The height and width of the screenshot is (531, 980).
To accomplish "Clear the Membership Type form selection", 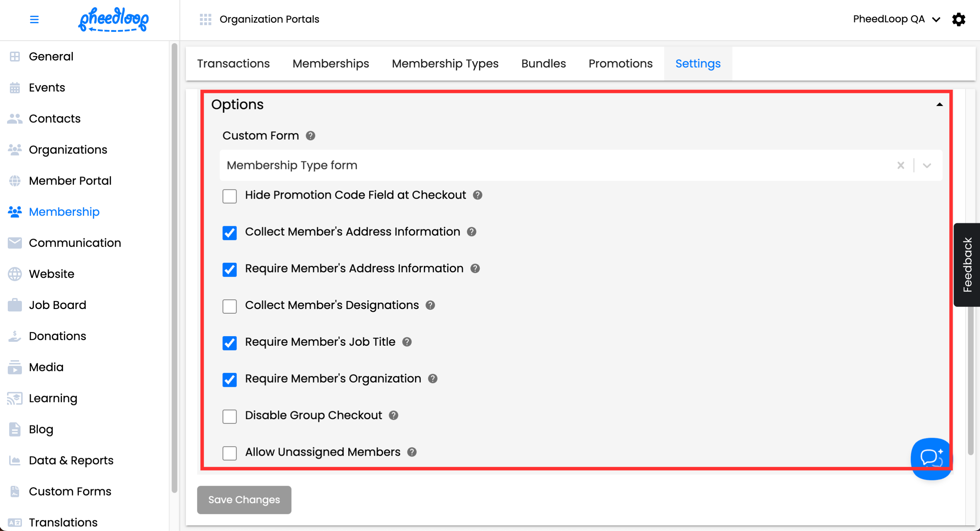I will [x=900, y=165].
